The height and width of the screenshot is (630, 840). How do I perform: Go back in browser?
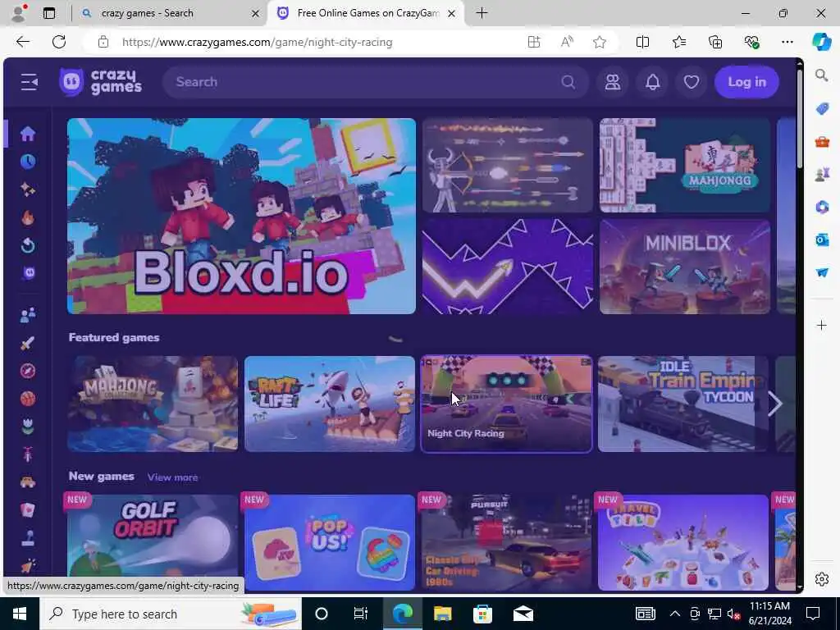click(22, 42)
